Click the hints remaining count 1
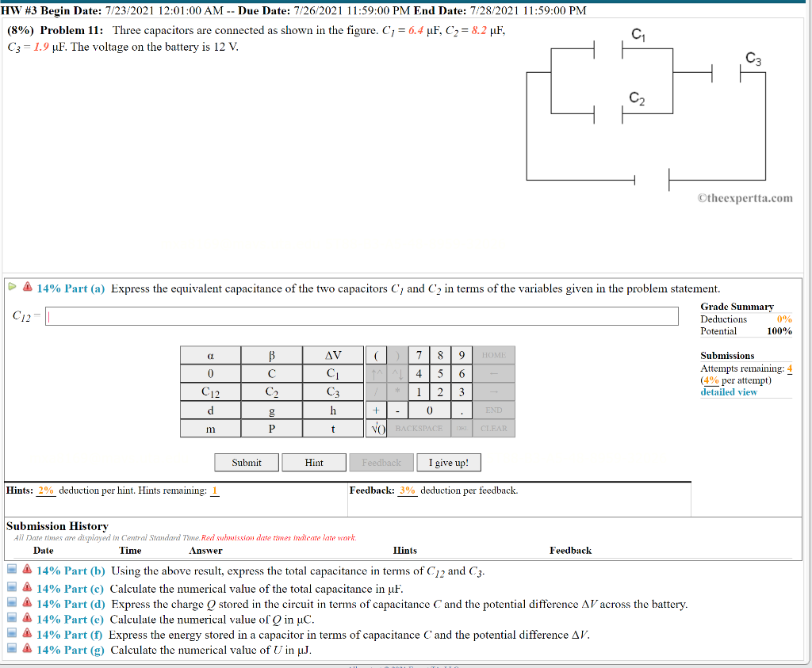The image size is (812, 668). (215, 491)
